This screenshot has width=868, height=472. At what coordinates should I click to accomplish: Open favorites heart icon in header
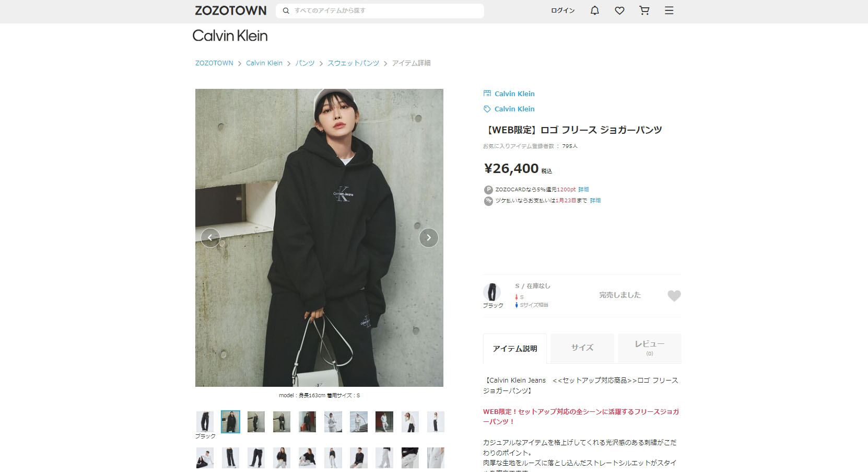619,10
